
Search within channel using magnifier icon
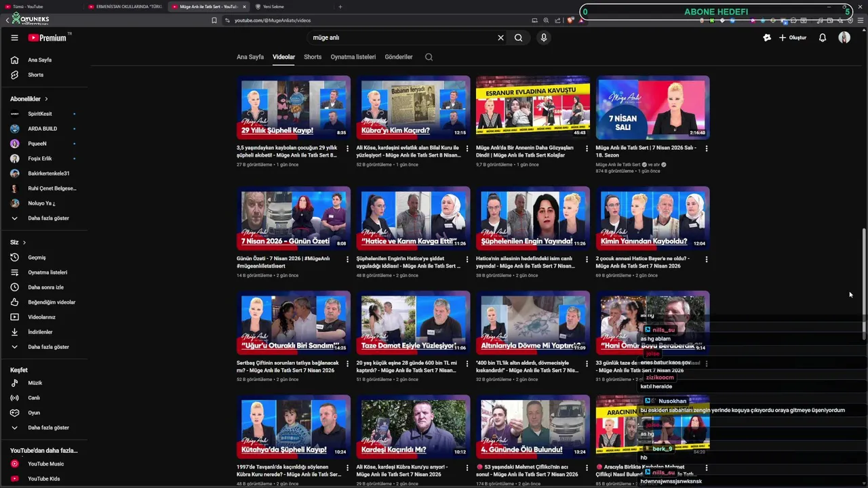click(x=429, y=57)
